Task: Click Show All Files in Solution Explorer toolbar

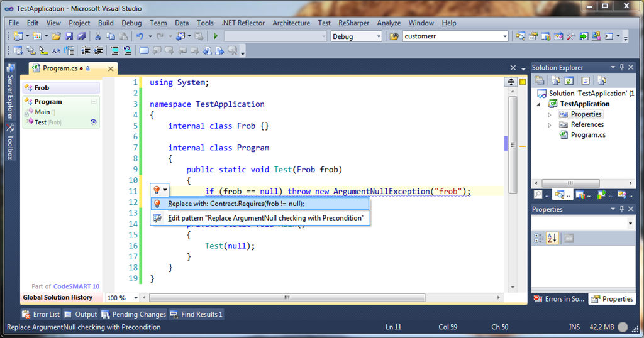Action: [556, 80]
